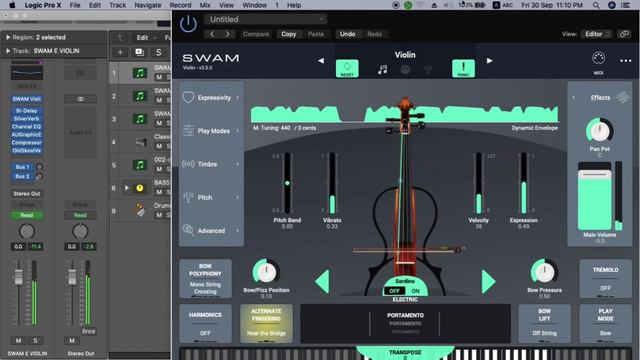Click the duplicate track icon
The width and height of the screenshot is (640, 360).
[139, 52]
